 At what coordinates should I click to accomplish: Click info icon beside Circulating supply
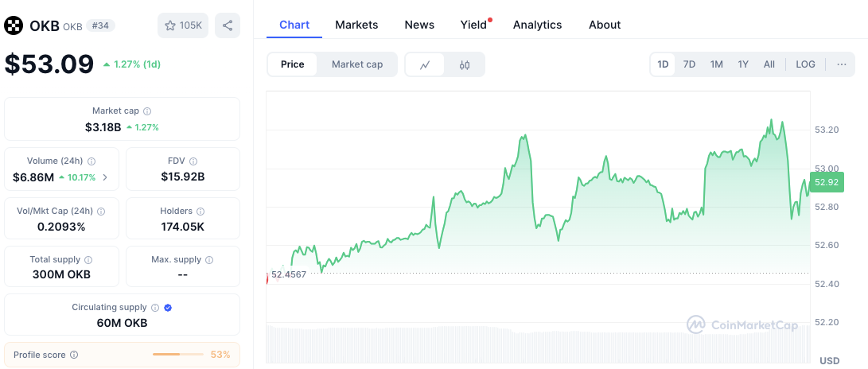tap(155, 308)
